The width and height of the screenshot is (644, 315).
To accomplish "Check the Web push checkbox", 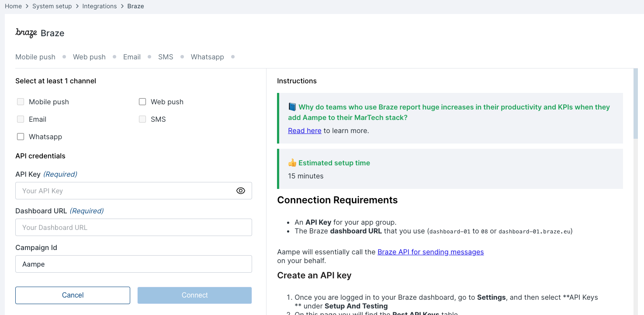I will coord(142,102).
